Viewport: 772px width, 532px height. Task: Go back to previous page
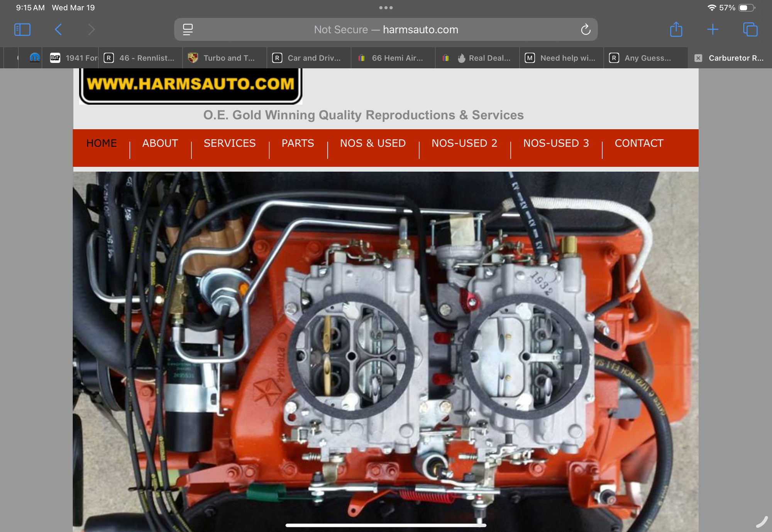coord(58,30)
